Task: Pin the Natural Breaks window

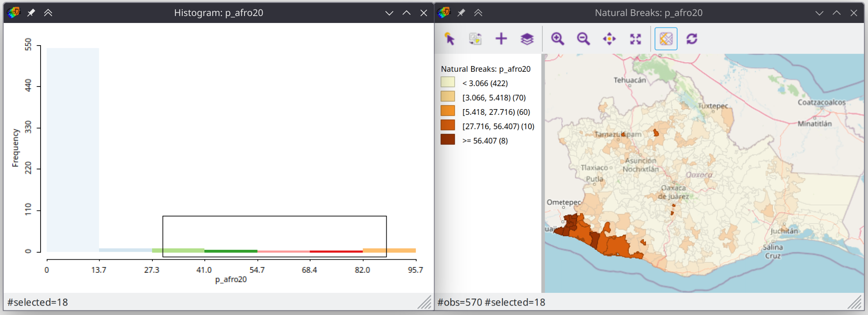Action: click(461, 13)
